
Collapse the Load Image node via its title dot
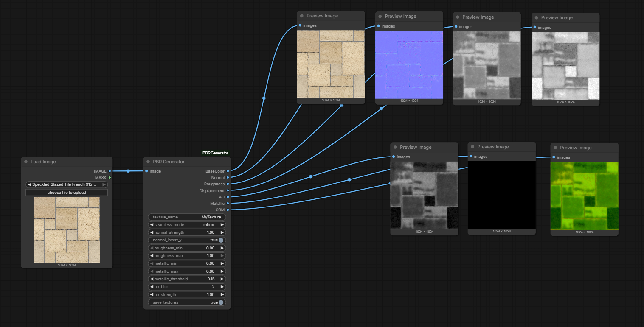[26, 162]
